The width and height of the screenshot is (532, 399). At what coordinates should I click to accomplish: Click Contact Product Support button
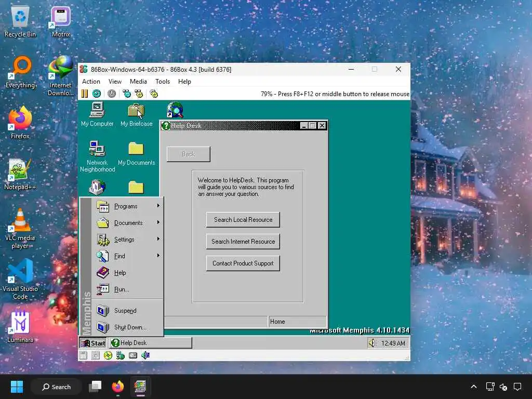[x=243, y=263]
